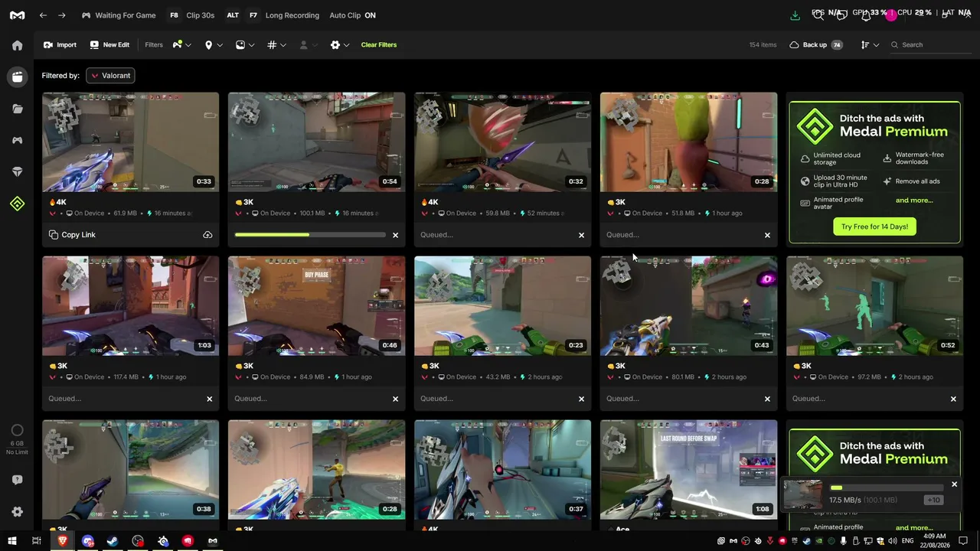Open the Brave browser on the taskbar
The height and width of the screenshot is (551, 980).
[63, 541]
